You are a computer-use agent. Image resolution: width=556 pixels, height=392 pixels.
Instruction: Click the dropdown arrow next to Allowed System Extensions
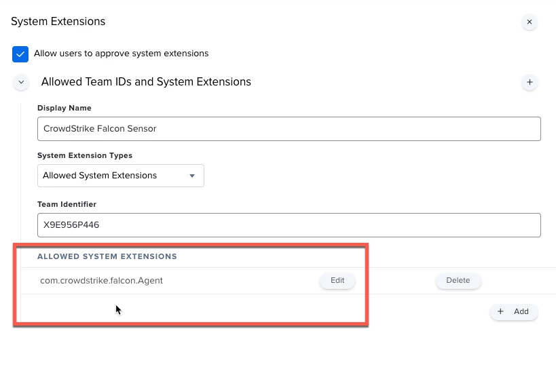click(x=192, y=176)
